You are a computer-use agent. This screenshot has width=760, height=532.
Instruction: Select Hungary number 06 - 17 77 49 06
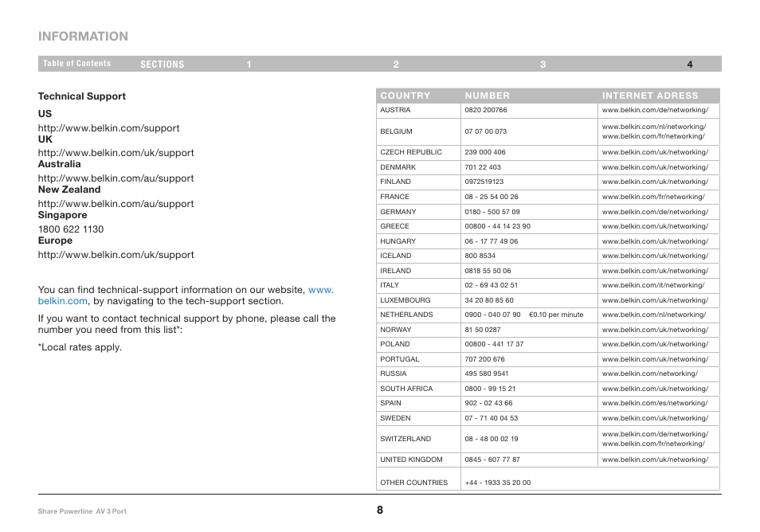[491, 241]
